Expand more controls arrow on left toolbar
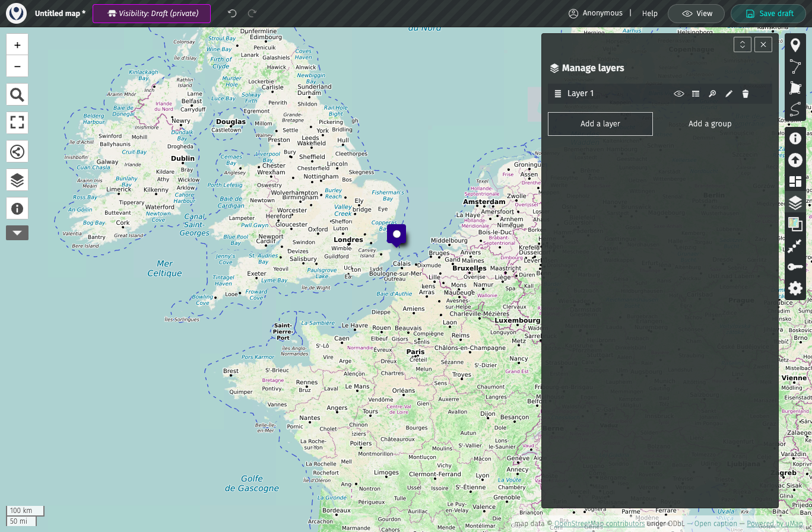812x532 pixels. pyautogui.click(x=17, y=233)
